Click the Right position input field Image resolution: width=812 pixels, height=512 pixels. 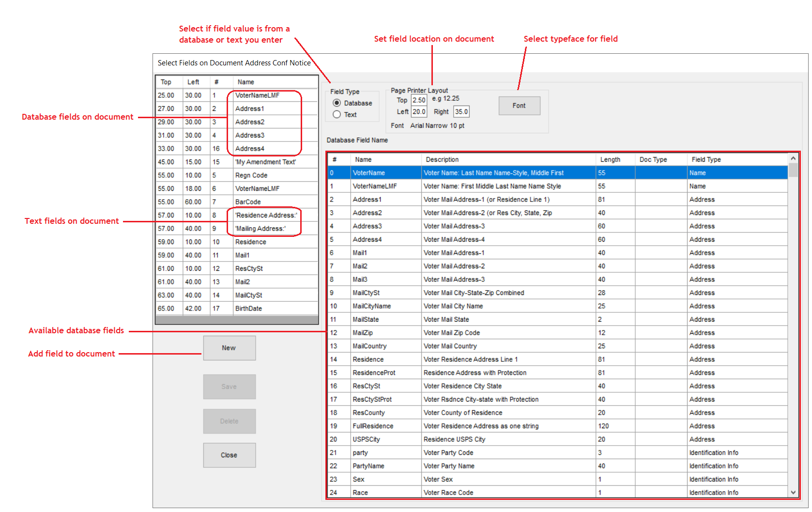pyautogui.click(x=461, y=112)
